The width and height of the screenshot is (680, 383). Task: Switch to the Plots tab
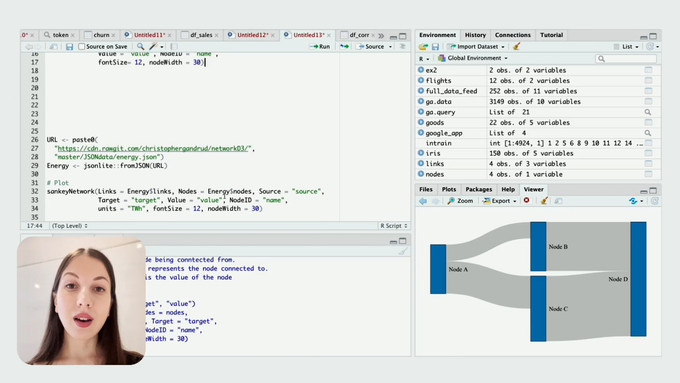pos(449,190)
